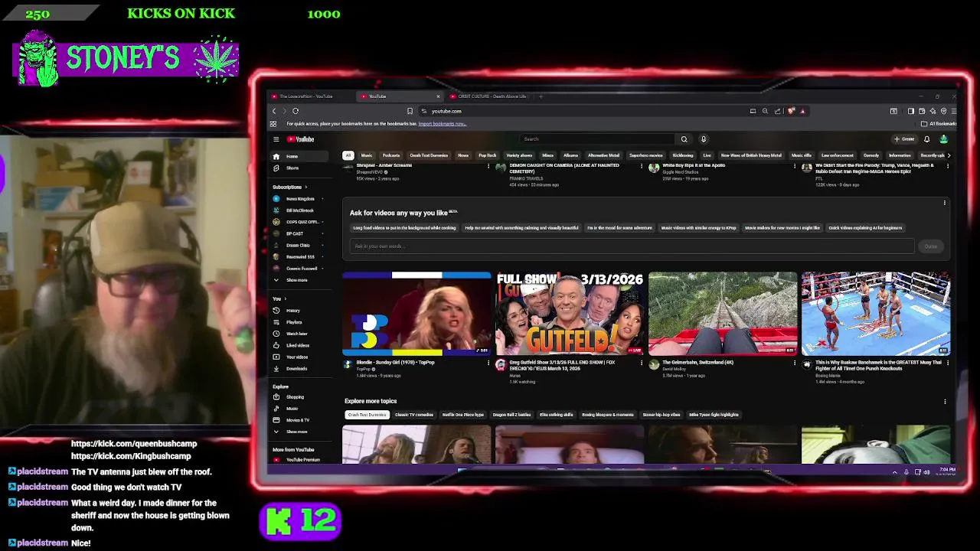The height and width of the screenshot is (551, 980).
Task: Expand the You section chevron
Action: [x=286, y=298]
